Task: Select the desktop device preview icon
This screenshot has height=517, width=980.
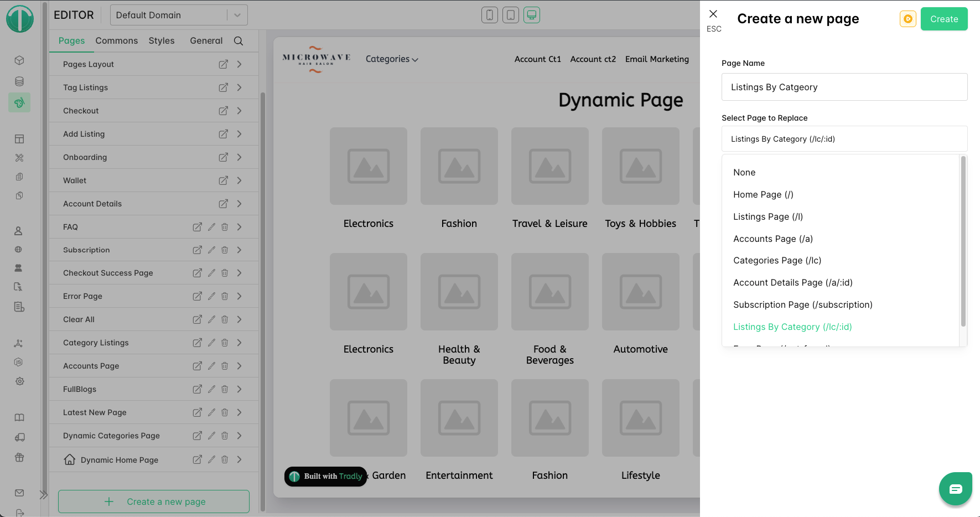Action: [x=531, y=15]
